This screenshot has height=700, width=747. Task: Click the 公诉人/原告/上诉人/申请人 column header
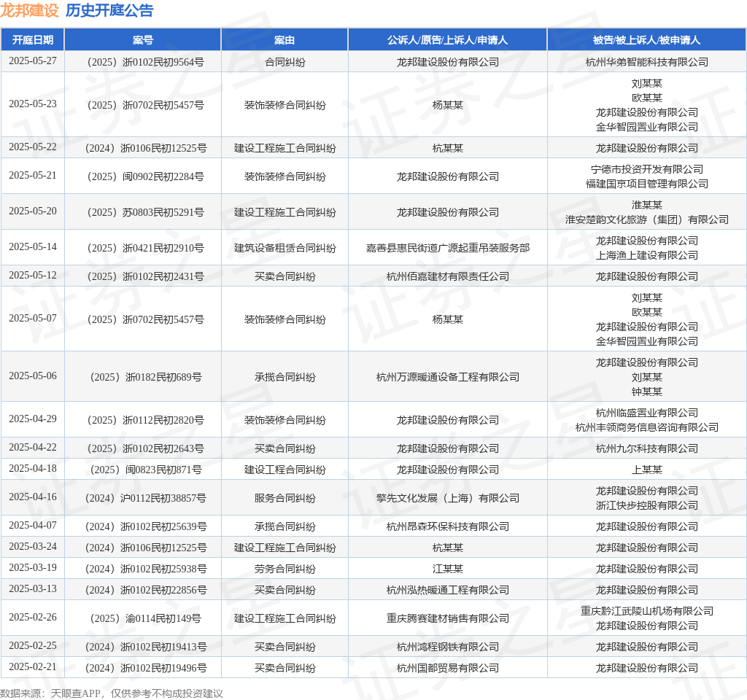(x=447, y=40)
